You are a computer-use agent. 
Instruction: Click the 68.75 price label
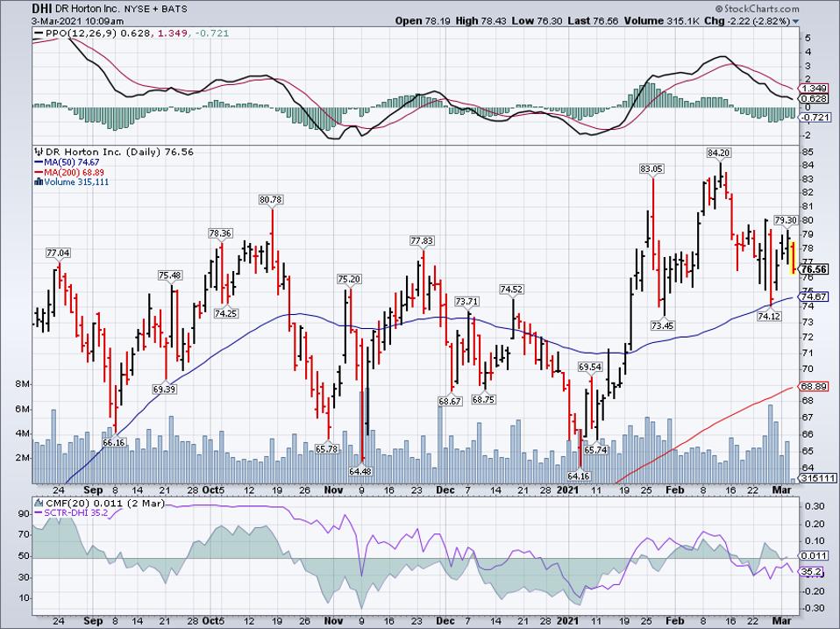(x=483, y=400)
